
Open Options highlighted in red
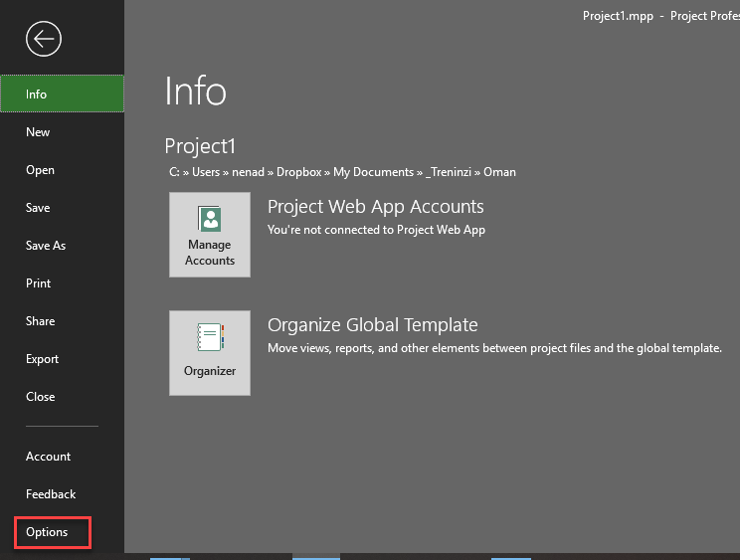47,532
